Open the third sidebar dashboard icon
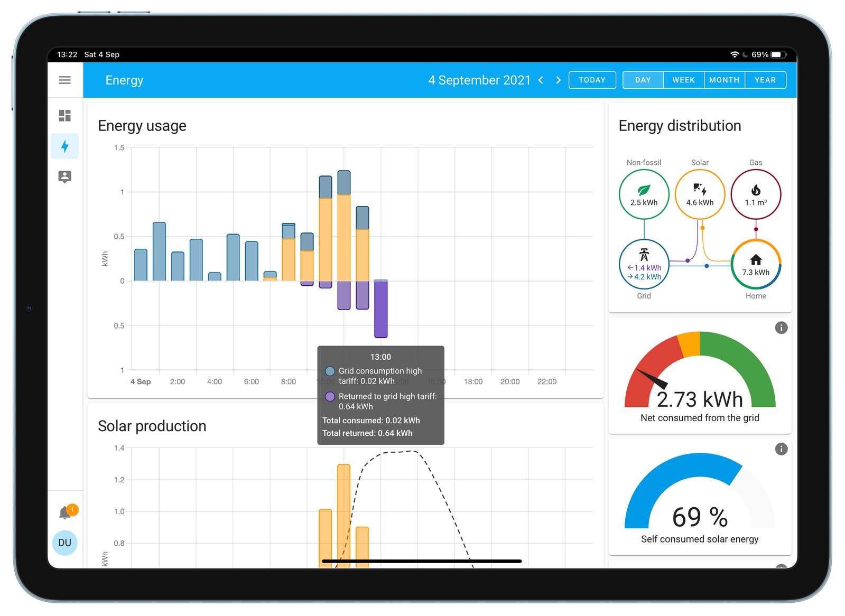 click(64, 176)
